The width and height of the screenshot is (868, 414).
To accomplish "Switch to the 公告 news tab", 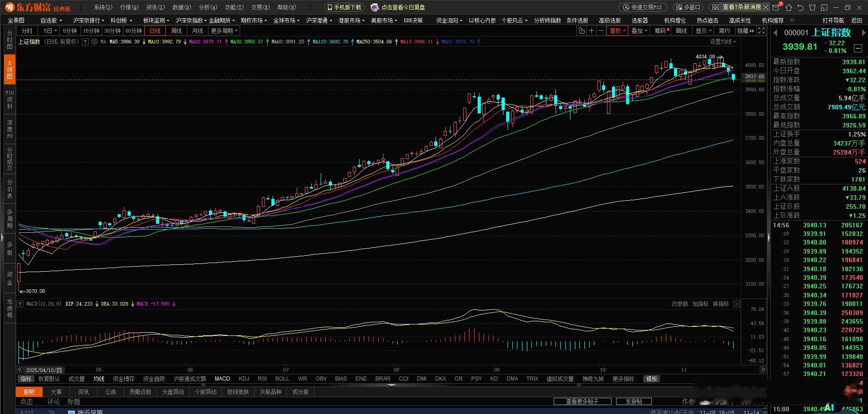I will coord(110,392).
